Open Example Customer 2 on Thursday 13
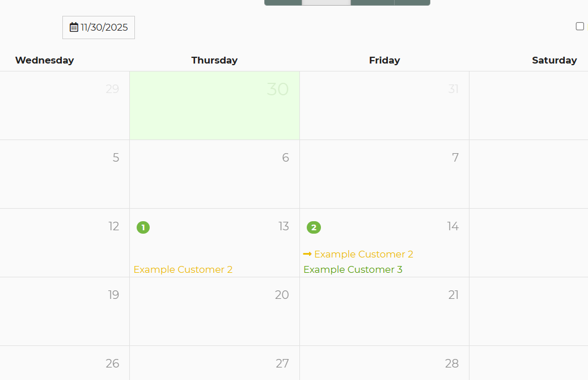The height and width of the screenshot is (380, 588). [183, 269]
